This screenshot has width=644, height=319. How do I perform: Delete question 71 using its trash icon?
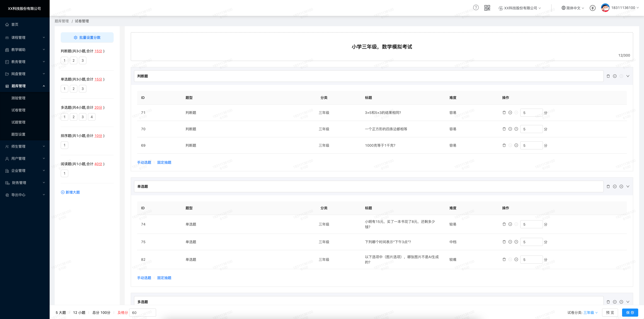coord(504,113)
